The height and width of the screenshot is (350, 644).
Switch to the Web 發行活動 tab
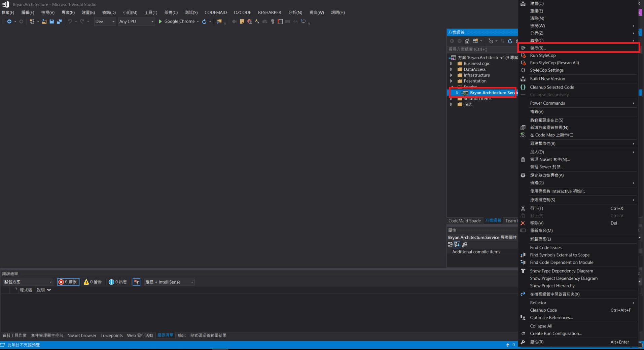[140, 336]
